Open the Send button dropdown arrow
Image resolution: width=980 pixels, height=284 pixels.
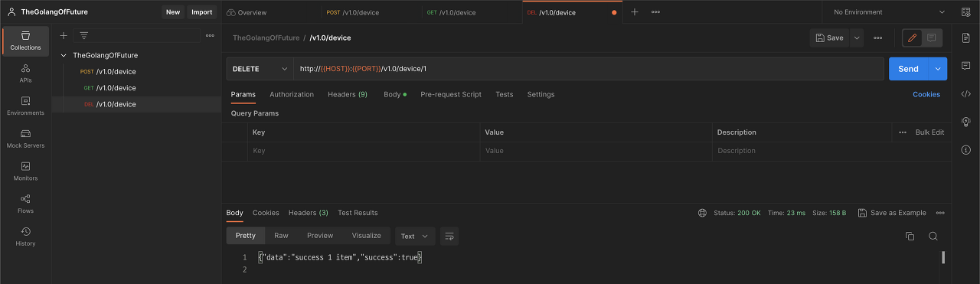click(938, 69)
